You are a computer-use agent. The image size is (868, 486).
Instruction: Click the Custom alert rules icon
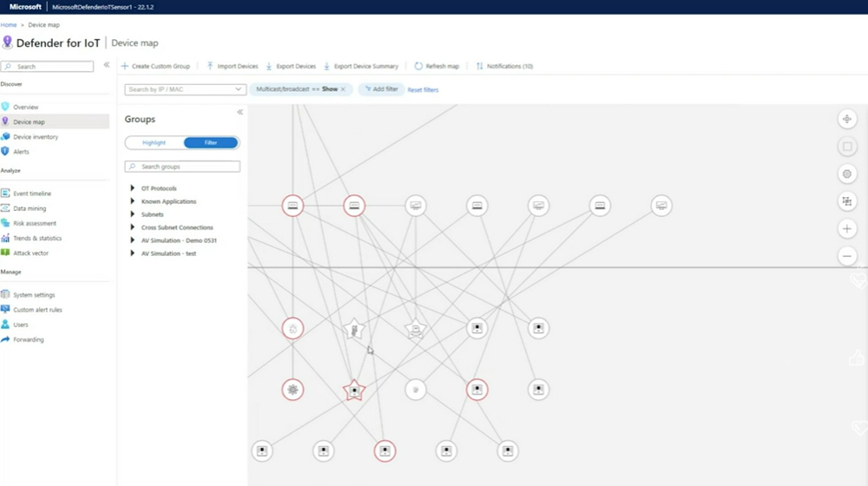[5, 310]
